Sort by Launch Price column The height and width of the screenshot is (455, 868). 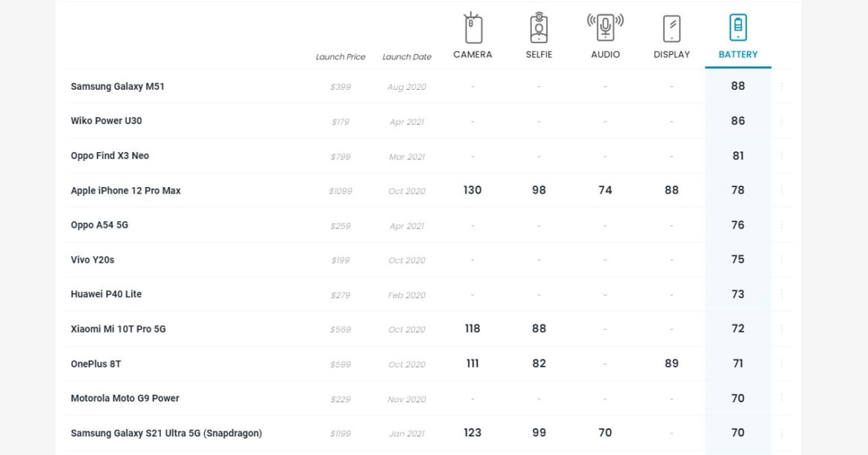tap(341, 57)
